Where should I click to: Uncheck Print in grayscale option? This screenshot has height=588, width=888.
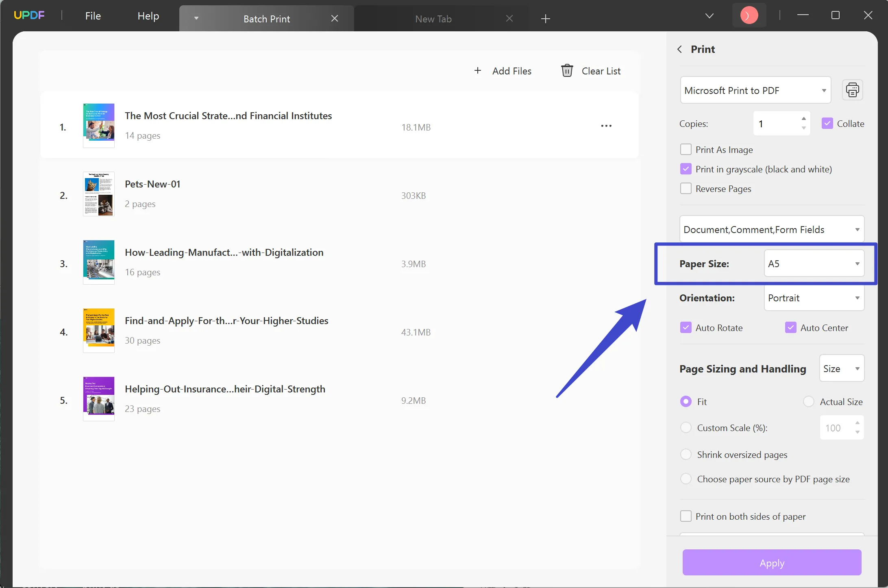click(686, 169)
